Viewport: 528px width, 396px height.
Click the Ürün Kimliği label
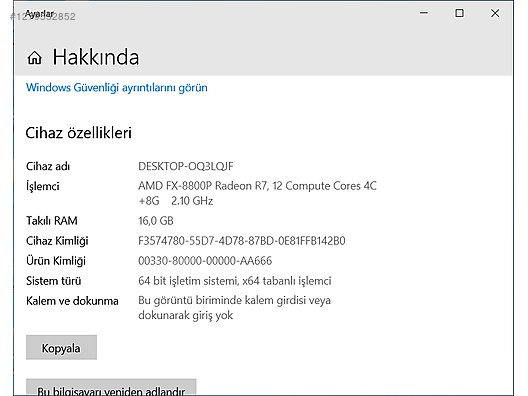coord(56,261)
